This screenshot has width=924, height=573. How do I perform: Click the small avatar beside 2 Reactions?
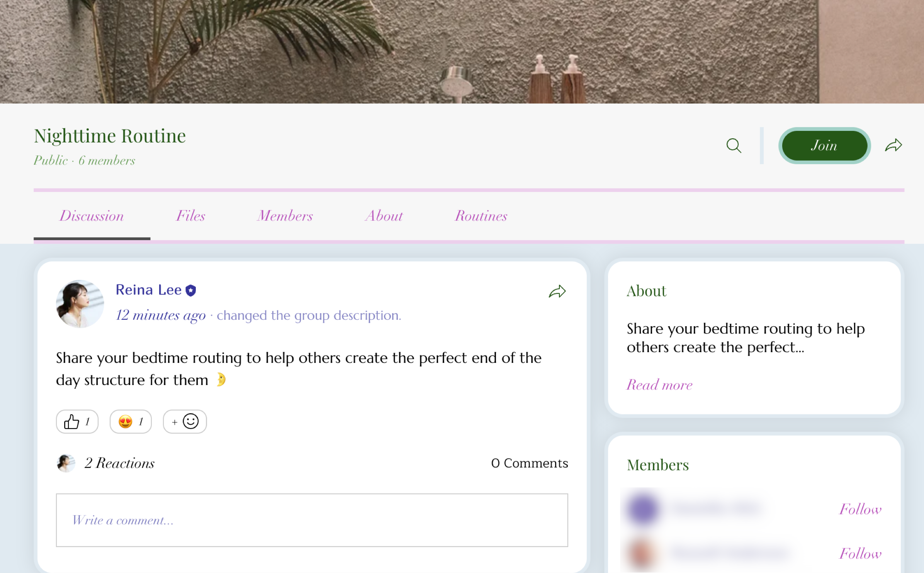click(x=66, y=463)
